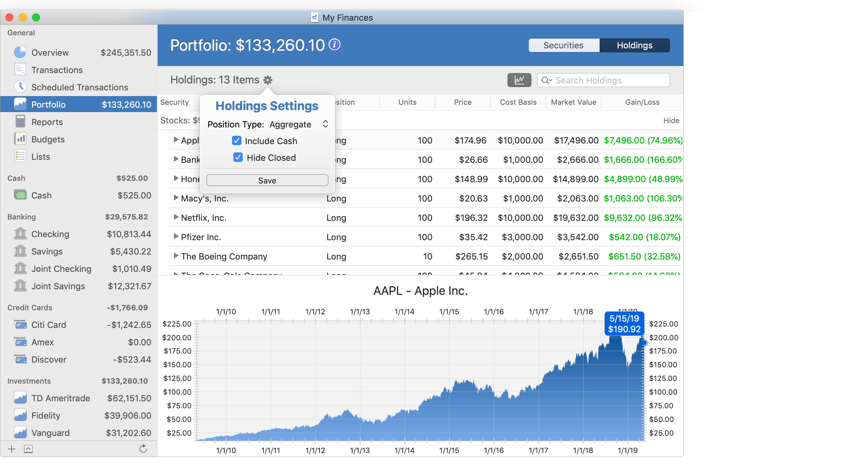Uncheck the Include Cash checkbox
The image size is (868, 467).
(237, 141)
